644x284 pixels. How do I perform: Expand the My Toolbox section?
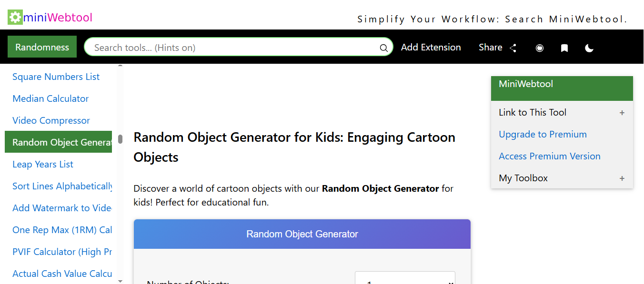(x=622, y=178)
